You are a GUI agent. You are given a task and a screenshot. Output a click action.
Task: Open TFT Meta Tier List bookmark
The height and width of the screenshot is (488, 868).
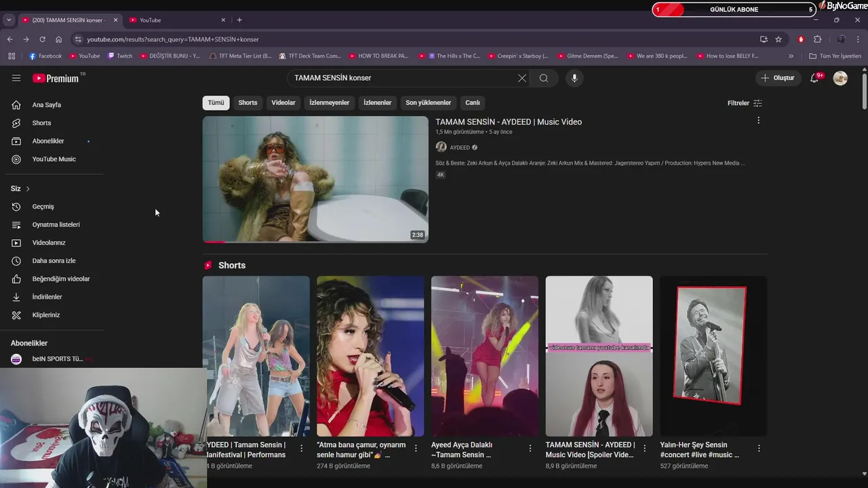tap(241, 56)
